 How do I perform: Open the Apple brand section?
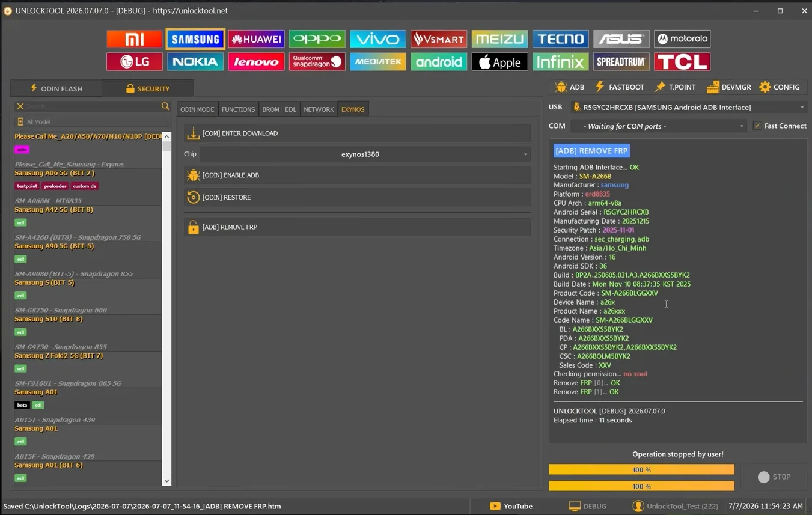(499, 61)
